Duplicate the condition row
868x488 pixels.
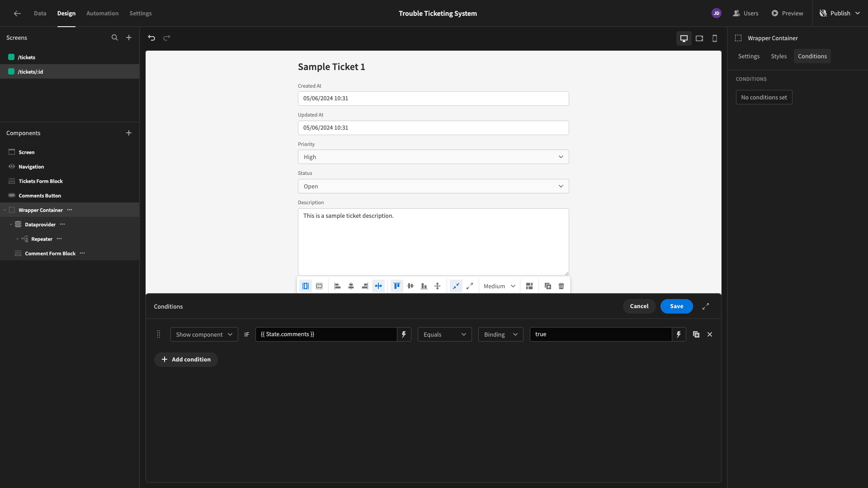point(696,334)
